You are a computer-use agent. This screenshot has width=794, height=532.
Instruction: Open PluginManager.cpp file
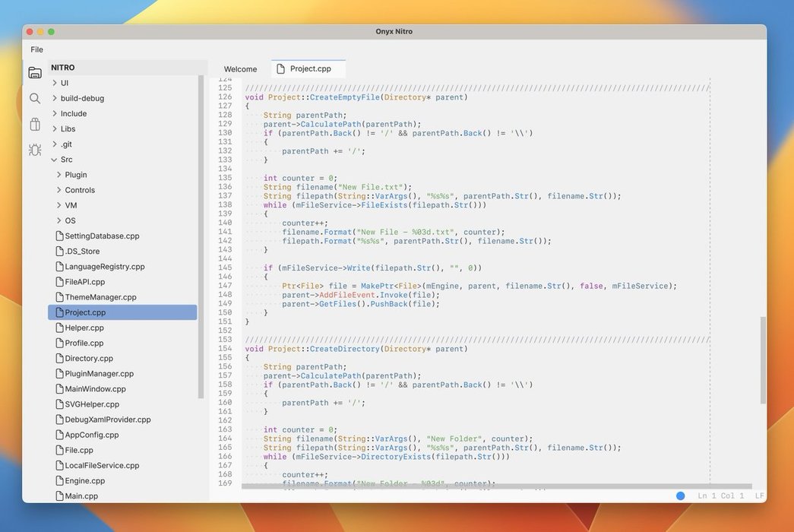coord(100,373)
